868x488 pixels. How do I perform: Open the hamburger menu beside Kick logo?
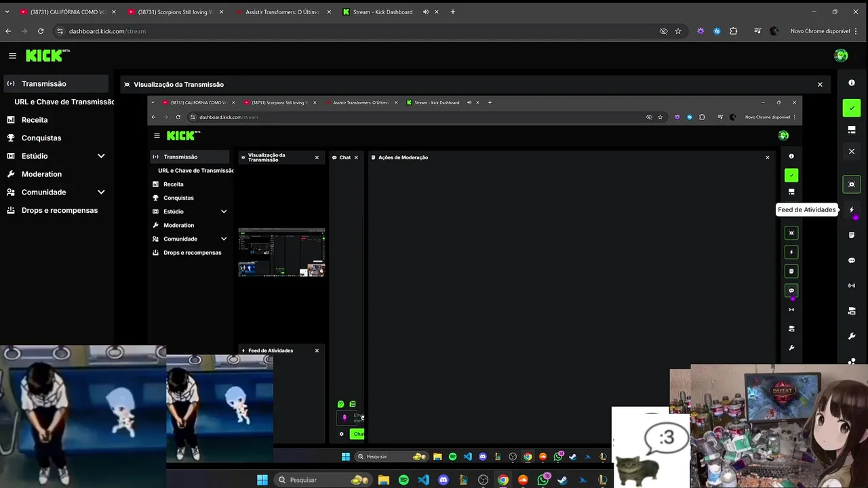pyautogui.click(x=12, y=56)
